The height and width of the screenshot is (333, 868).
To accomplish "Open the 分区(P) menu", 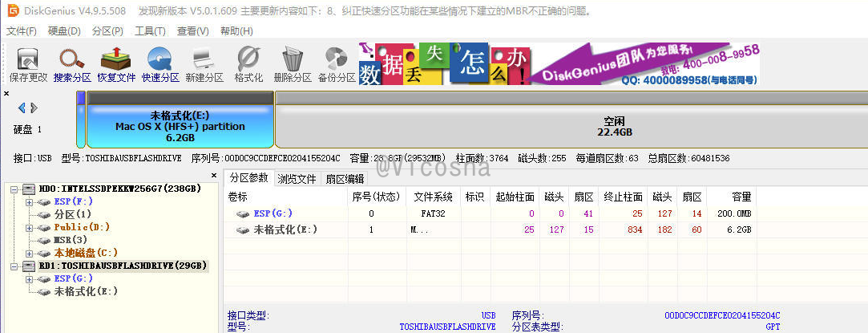I will click(x=108, y=31).
